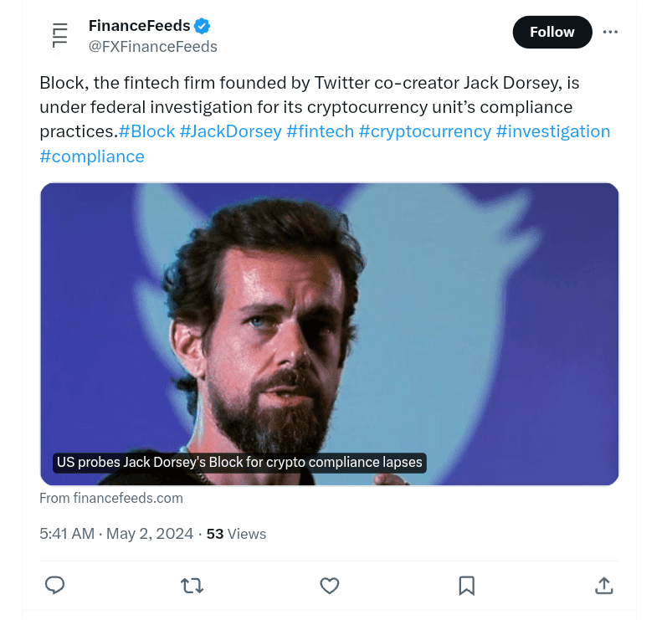Open the #cryptocurrency hashtag
The image size is (672, 620).
coord(424,131)
